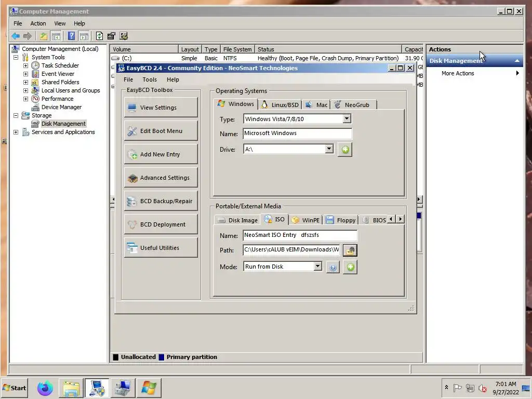Click the Show/Hide Action Pane toolbar icon
This screenshot has height=399, width=532.
click(x=84, y=36)
